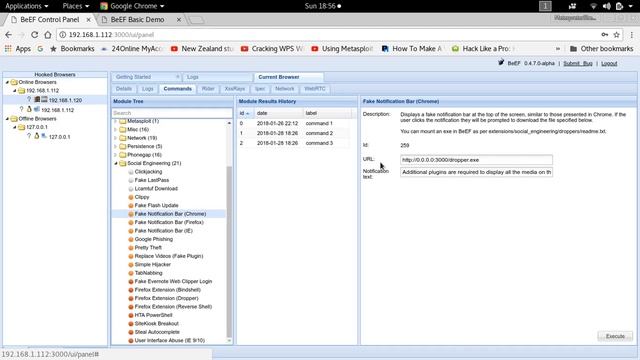Screen dimensions: 640x360
Task: Open the Network tab
Action: click(x=284, y=89)
